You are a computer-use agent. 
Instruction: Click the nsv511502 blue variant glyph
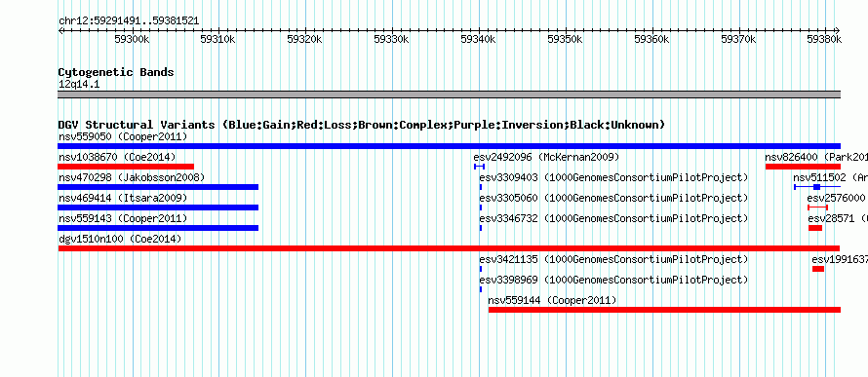817,187
